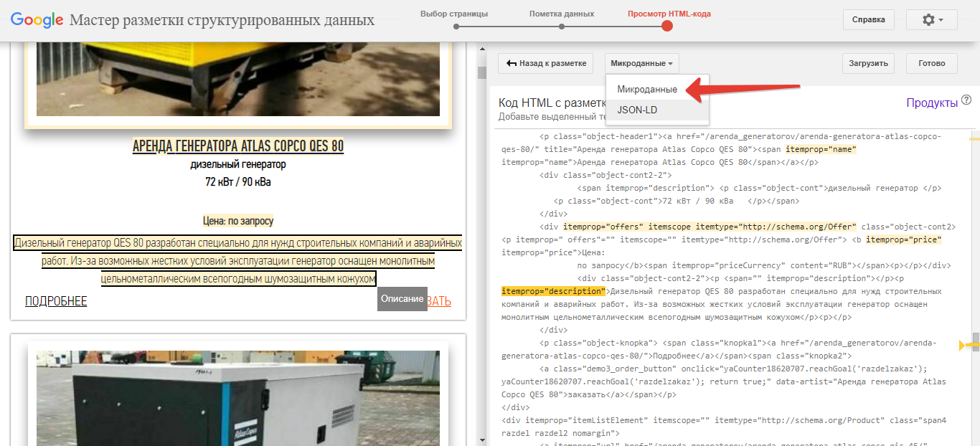Viewport: 980px width, 446px height.
Task: Go to Выбор страницы step
Action: 454,14
